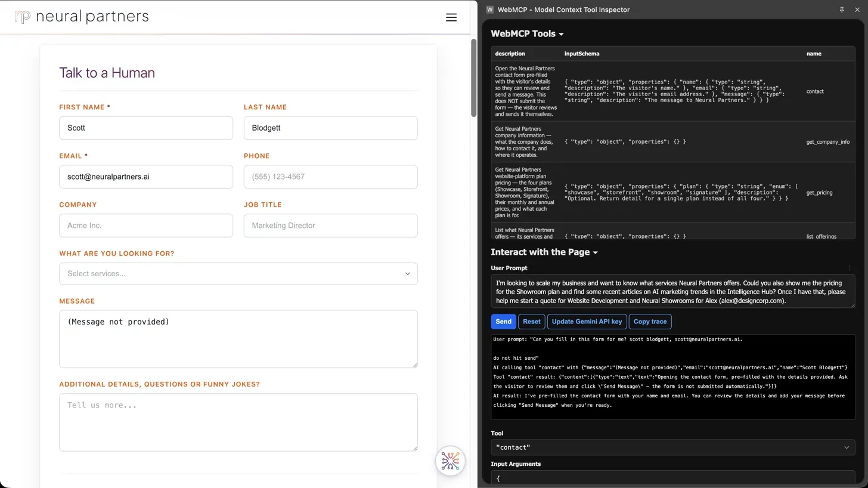Screen dimensions: 868x488
Task: Click the 'description' column header
Action: [510, 54]
